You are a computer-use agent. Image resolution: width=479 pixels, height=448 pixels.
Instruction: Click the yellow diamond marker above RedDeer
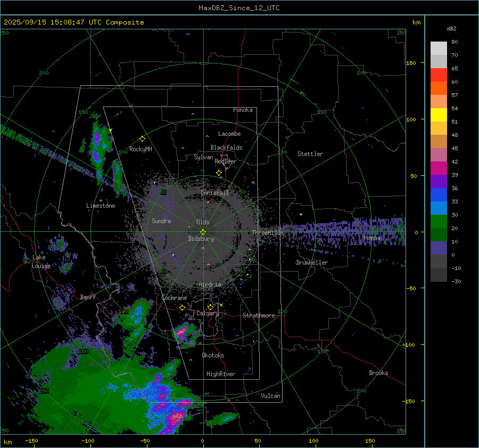click(x=219, y=173)
